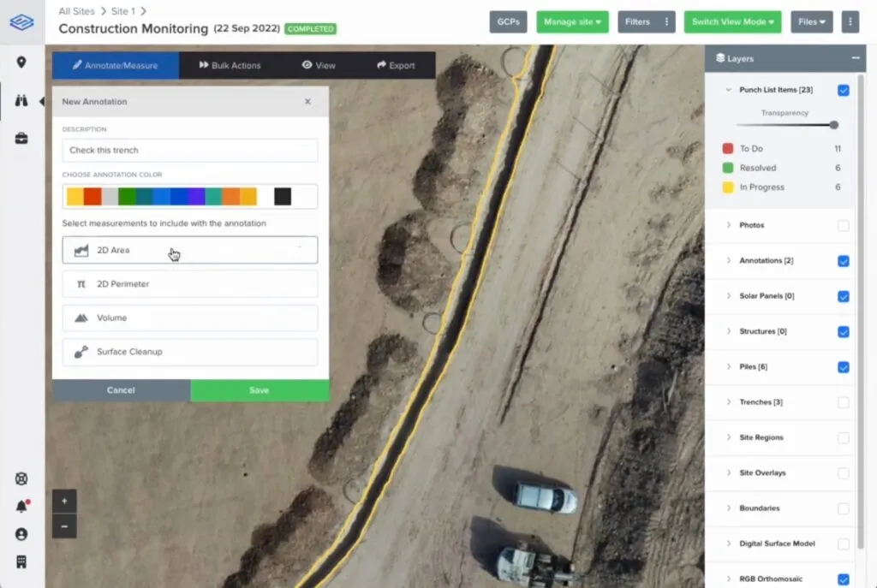Image resolution: width=877 pixels, height=588 pixels.
Task: Open the Files dropdown
Action: tap(812, 21)
